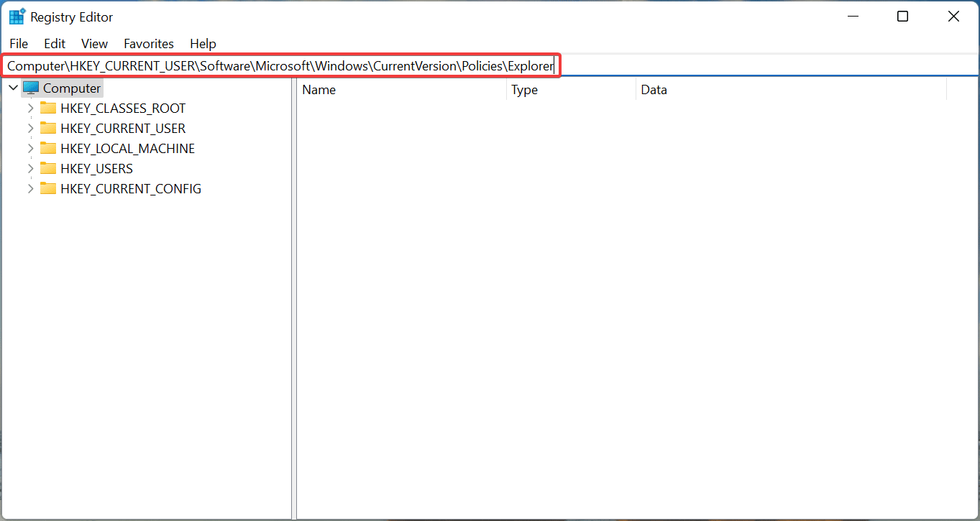Click the Computer monitor icon in tree
This screenshot has height=521, width=980.
30,88
